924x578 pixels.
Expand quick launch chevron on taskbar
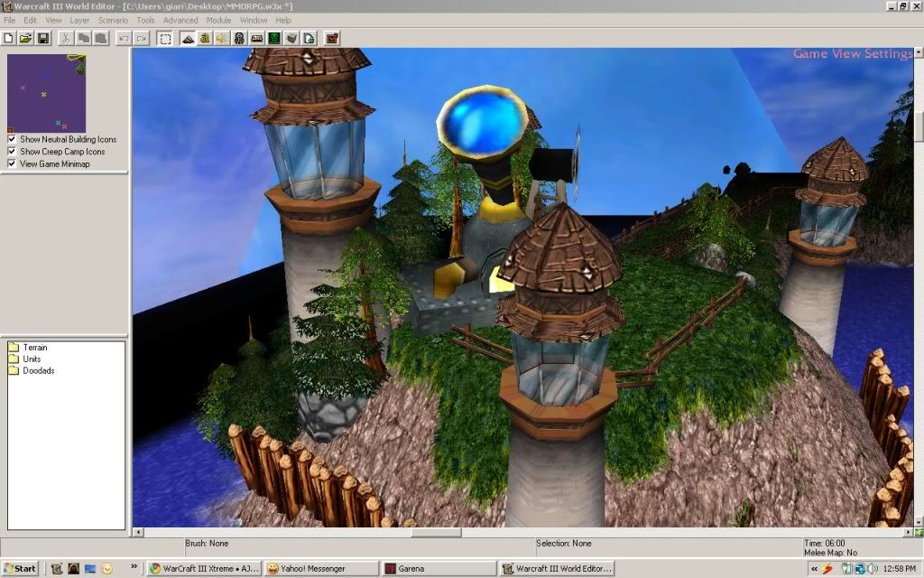click(134, 567)
